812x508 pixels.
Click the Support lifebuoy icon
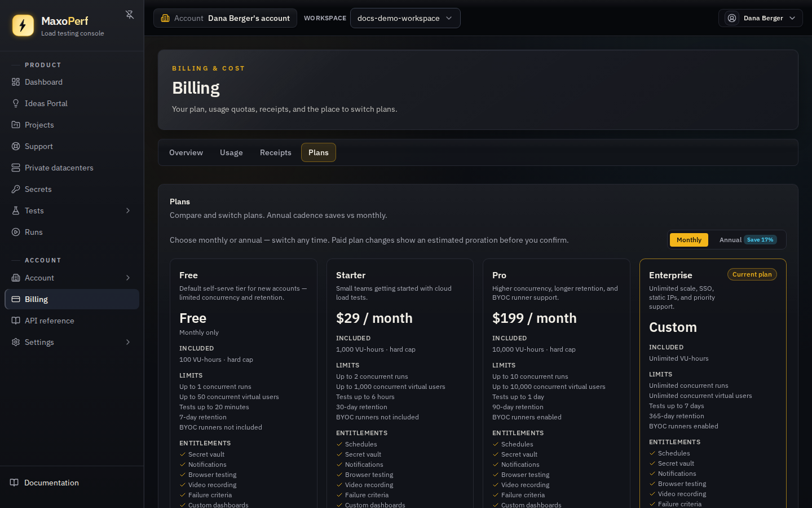tap(16, 146)
